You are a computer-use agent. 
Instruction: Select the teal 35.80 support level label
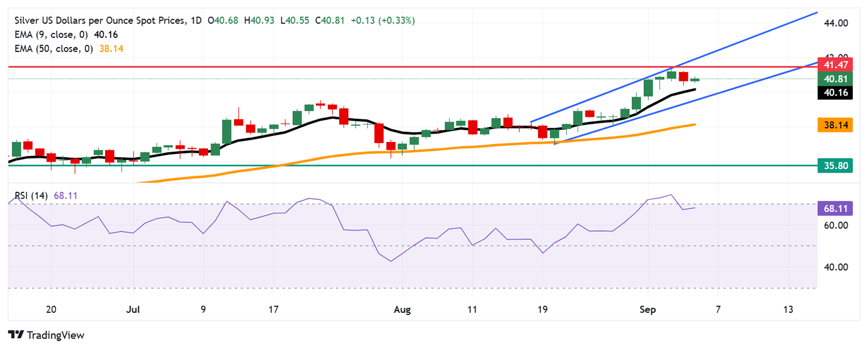pos(835,166)
